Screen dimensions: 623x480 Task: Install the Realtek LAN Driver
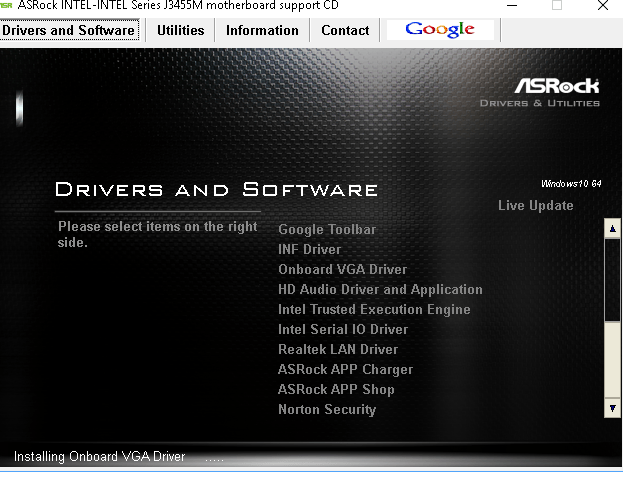338,350
